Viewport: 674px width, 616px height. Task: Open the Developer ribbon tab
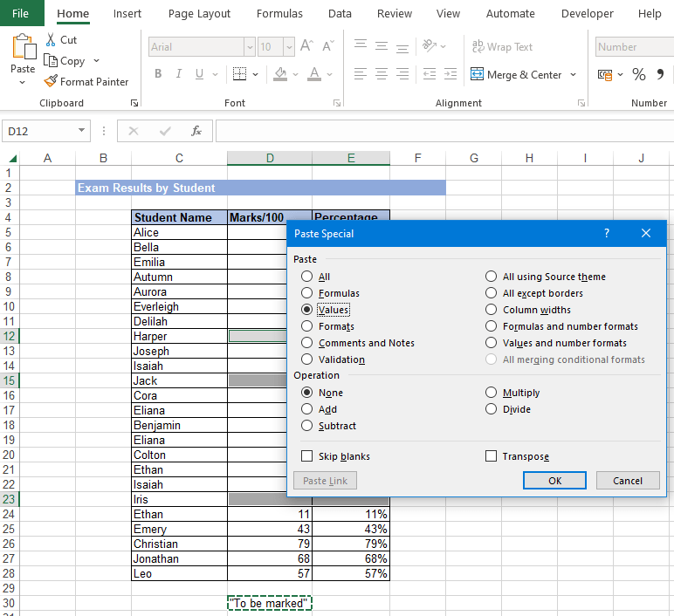pyautogui.click(x=587, y=14)
